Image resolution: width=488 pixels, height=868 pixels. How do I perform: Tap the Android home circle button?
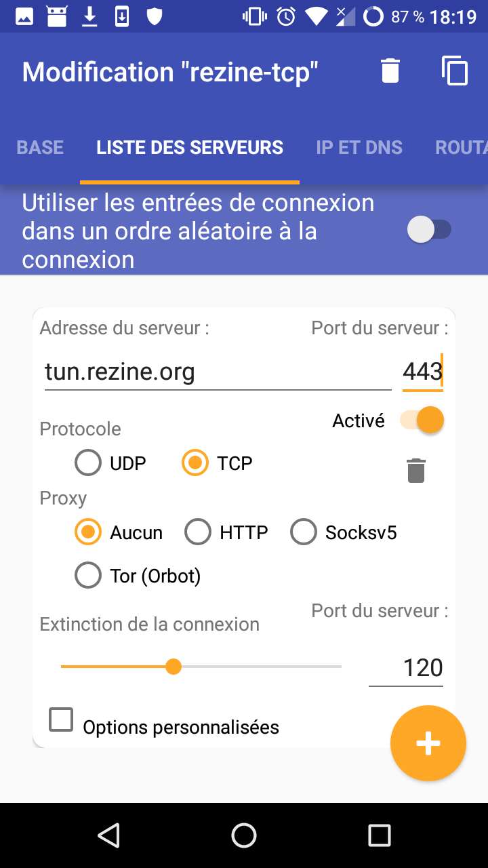point(244,835)
